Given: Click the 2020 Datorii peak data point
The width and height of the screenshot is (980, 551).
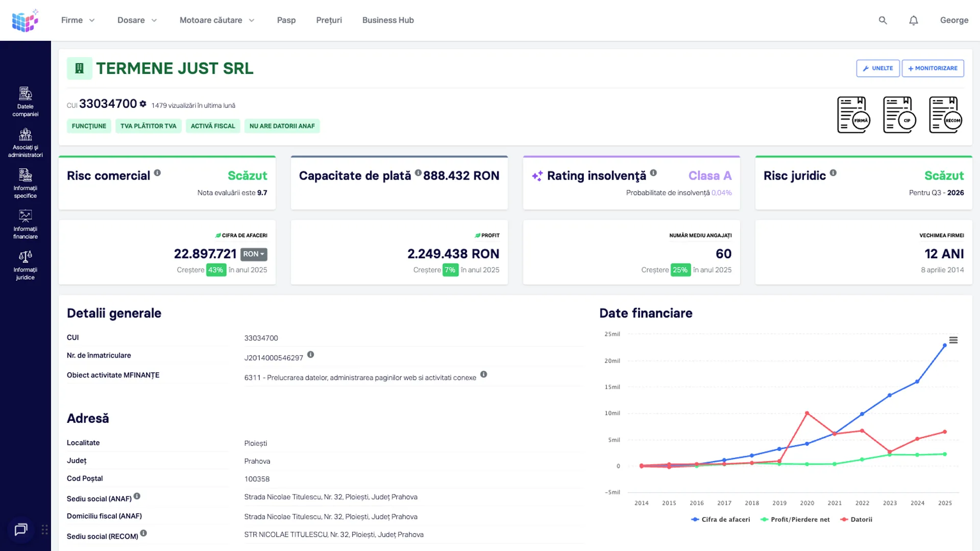Looking at the screenshot, I should (x=807, y=413).
